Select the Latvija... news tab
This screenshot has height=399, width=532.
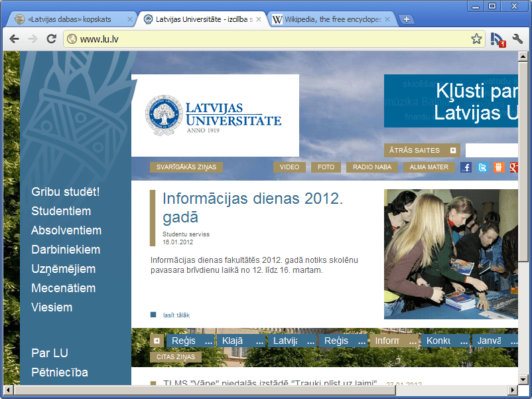292,341
